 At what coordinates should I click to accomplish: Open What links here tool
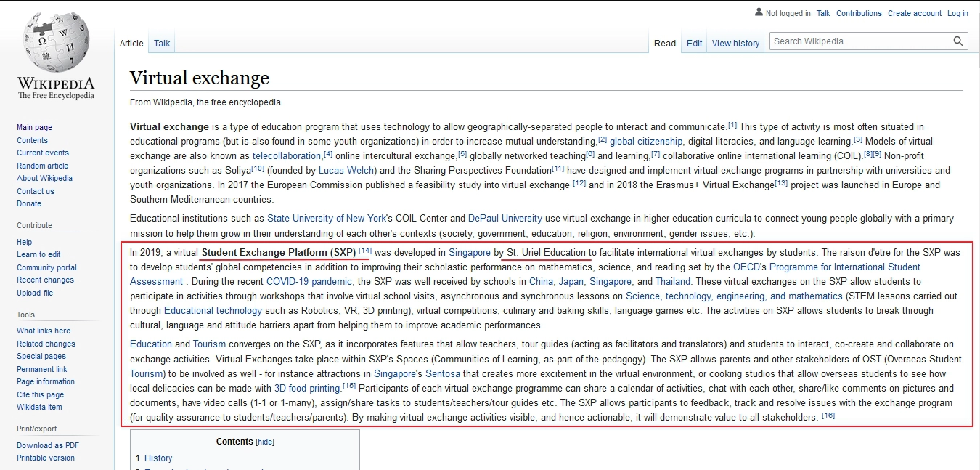pyautogui.click(x=44, y=331)
